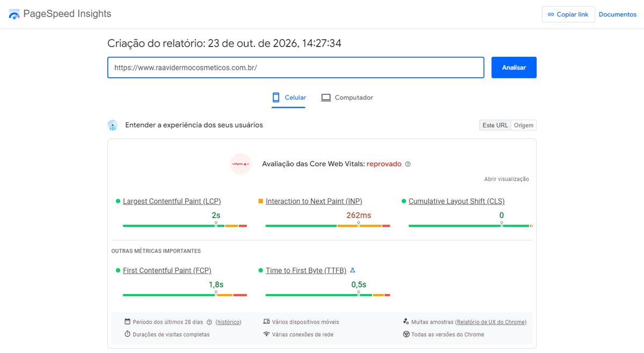This screenshot has height=353, width=644.
Task: Click the samples icon beside Muitas amostras
Action: tap(406, 322)
